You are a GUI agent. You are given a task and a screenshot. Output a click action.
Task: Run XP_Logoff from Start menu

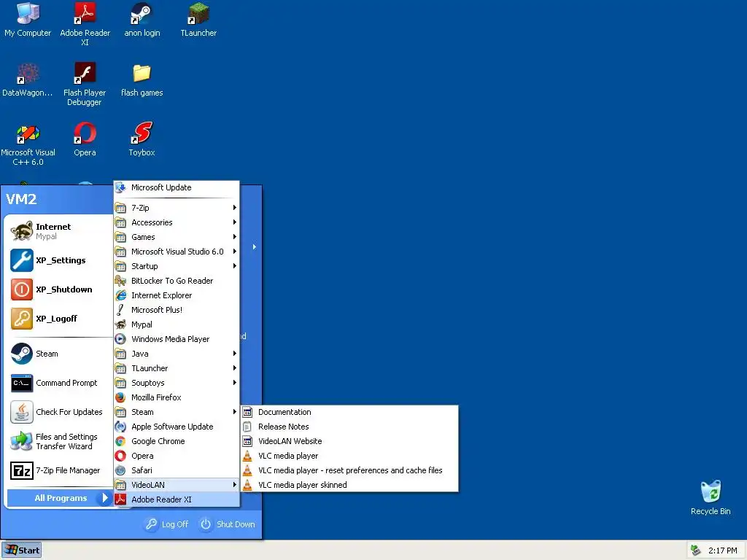point(60,319)
